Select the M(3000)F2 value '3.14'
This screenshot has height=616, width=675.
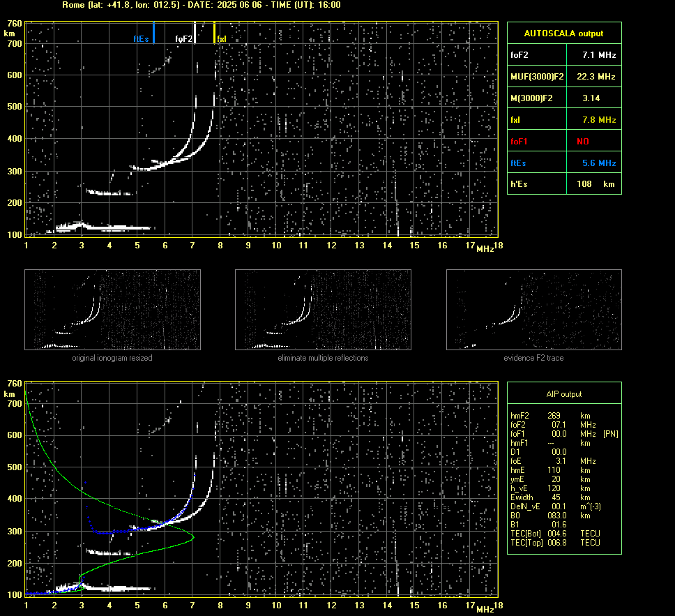coord(591,98)
